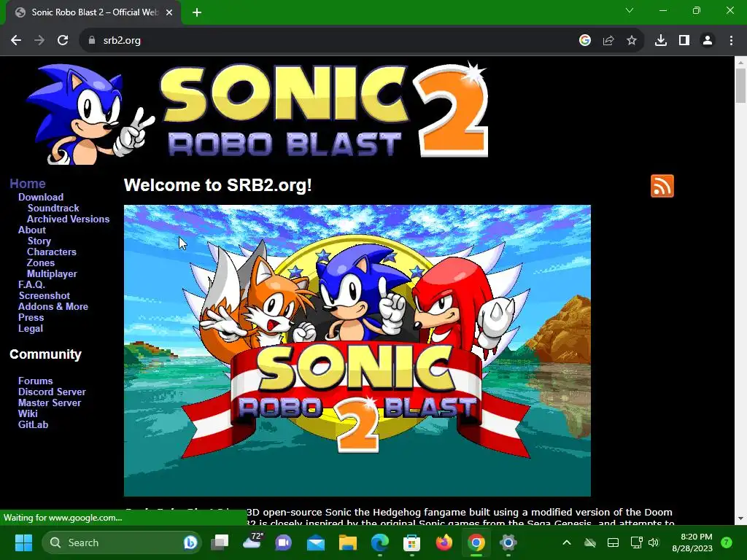
Task: Open a new browser tab
Action: pyautogui.click(x=197, y=12)
